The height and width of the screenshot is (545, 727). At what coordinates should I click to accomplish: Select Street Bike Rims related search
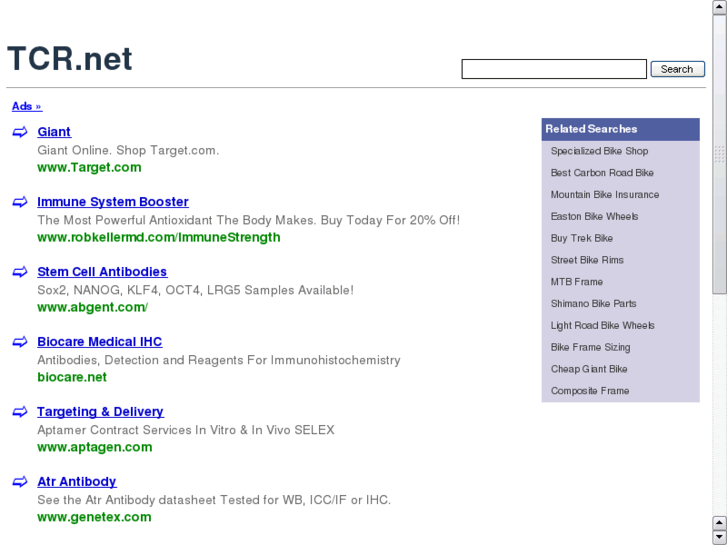tap(587, 260)
